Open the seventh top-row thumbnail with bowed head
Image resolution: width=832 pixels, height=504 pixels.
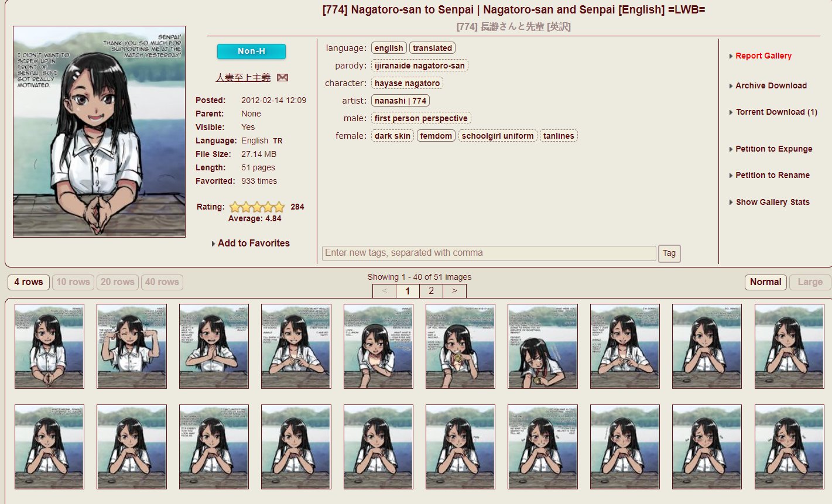[x=543, y=346]
